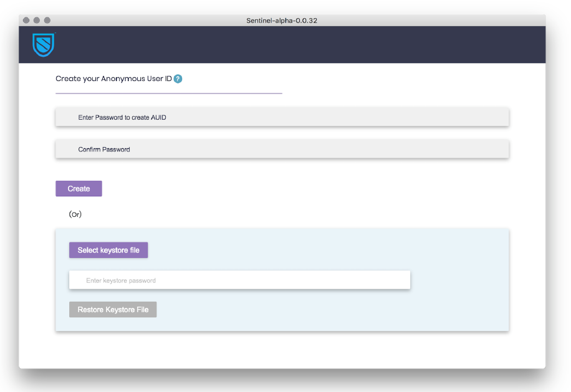Maximize the Sentinel window
571x392 pixels.
(x=47, y=21)
